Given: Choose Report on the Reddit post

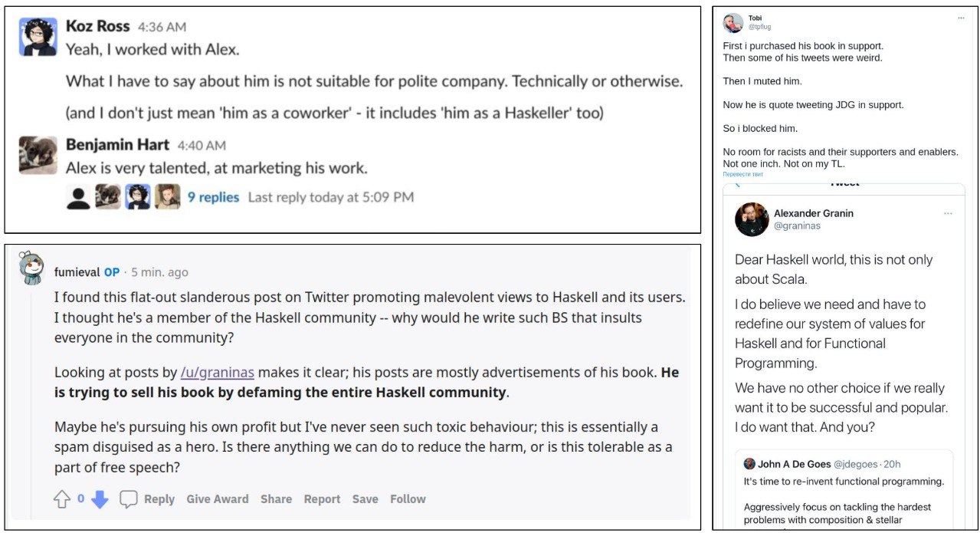Looking at the screenshot, I should coord(322,499).
